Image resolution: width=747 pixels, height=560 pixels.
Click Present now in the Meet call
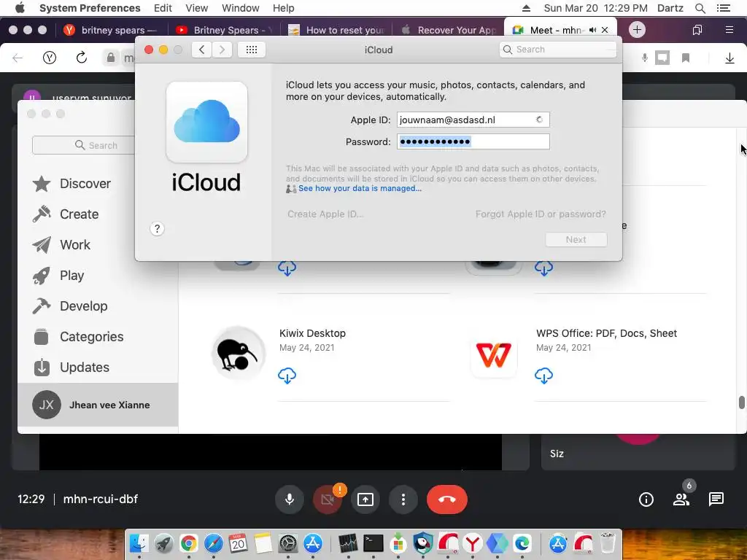point(365,499)
